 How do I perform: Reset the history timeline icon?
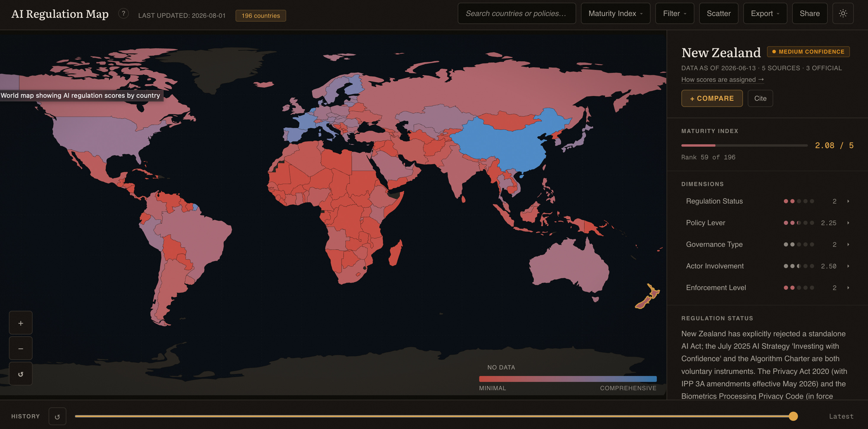[x=57, y=417]
